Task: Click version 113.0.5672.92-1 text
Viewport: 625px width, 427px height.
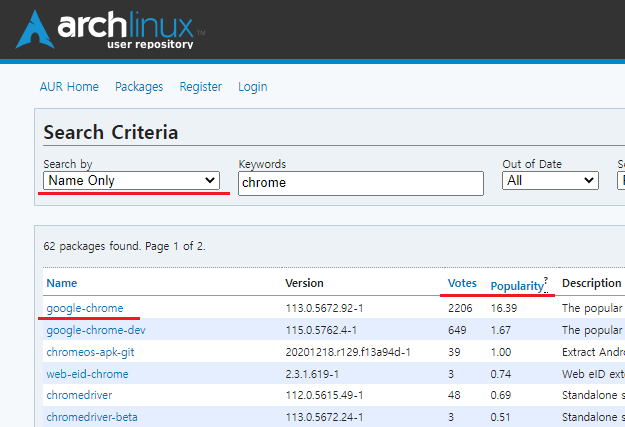Action: [x=324, y=308]
